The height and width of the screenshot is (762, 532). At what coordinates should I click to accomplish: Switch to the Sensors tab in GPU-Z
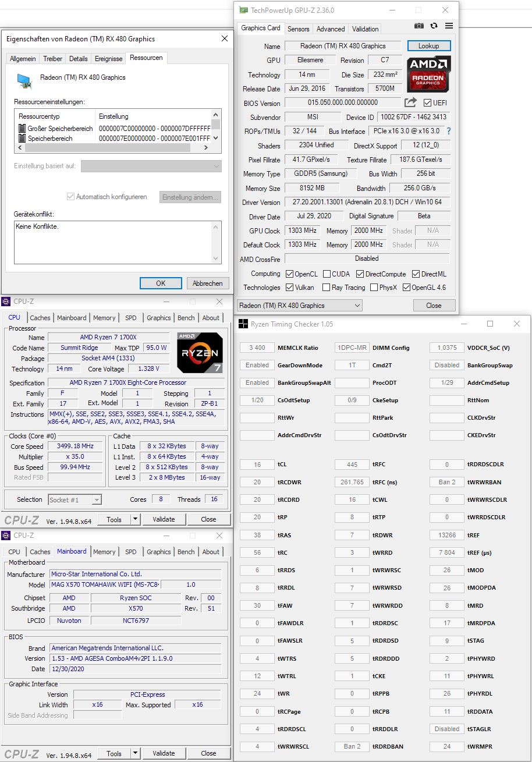point(299,29)
